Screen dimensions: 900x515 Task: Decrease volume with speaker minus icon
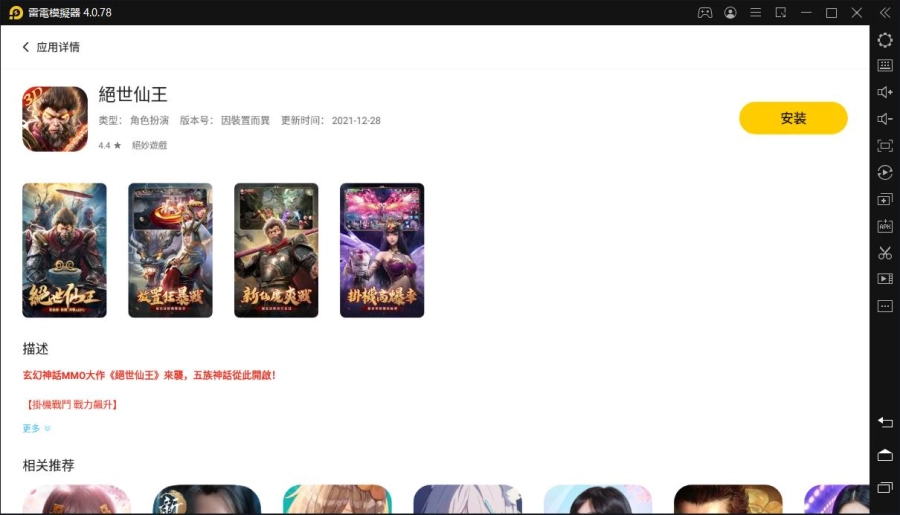click(x=885, y=119)
